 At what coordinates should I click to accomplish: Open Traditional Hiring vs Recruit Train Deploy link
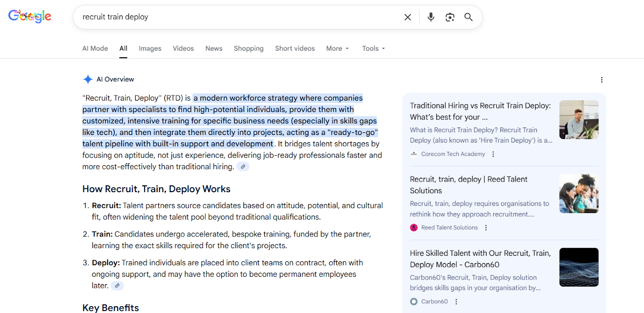(480, 111)
